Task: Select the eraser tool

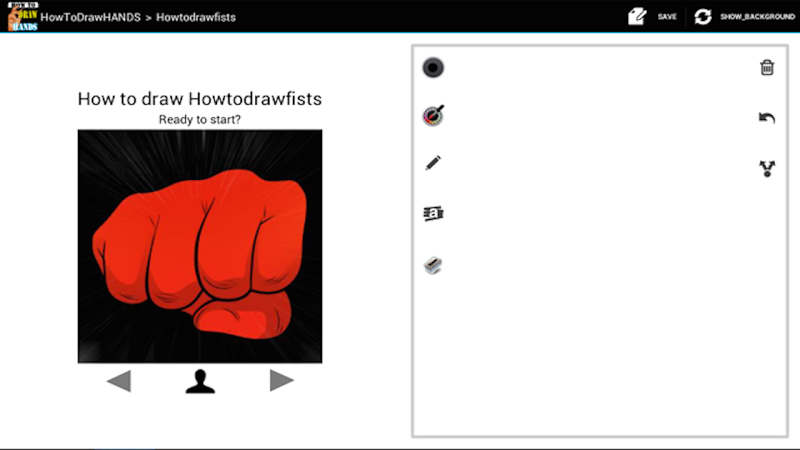Action: coord(433,265)
